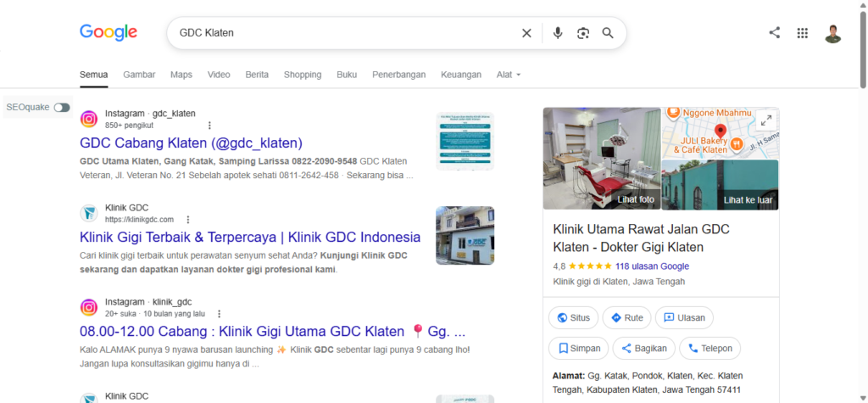Click the magnifying glass search icon
Image resolution: width=868 pixels, height=403 pixels.
click(x=608, y=33)
